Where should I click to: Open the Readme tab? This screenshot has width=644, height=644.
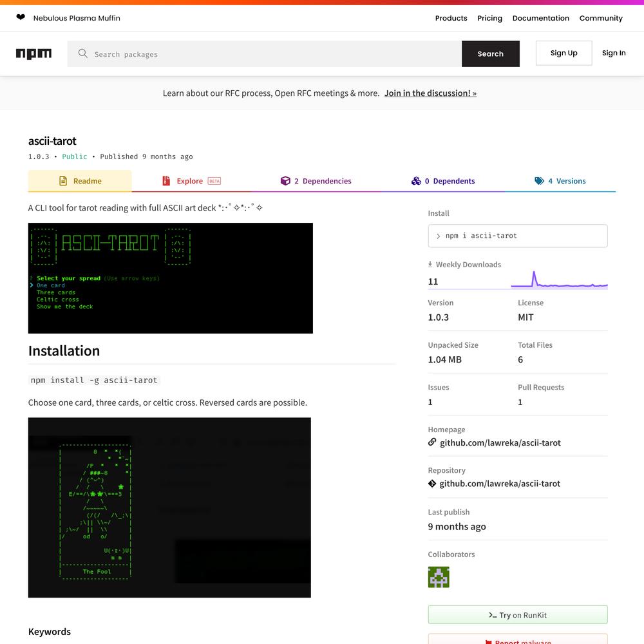click(x=80, y=181)
